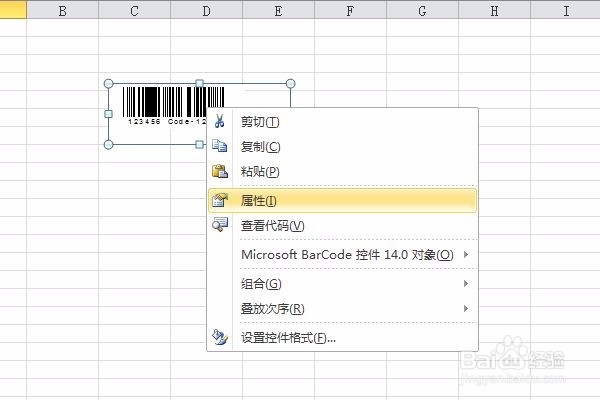The width and height of the screenshot is (600, 400).
Task: Choose 粘贴(P) from the context menu
Action: (x=342, y=171)
